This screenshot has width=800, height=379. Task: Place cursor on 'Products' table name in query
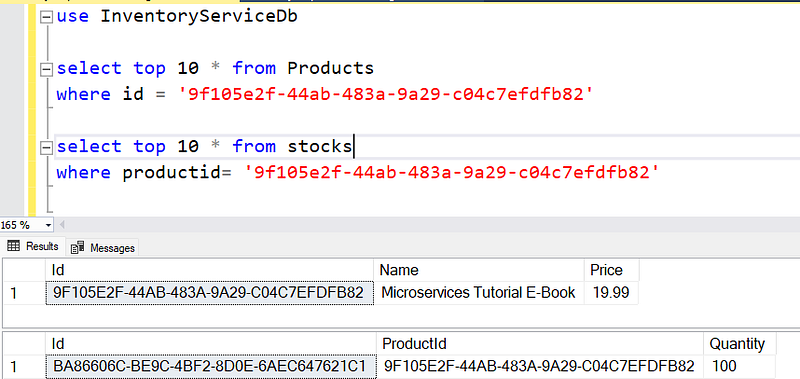[331, 68]
